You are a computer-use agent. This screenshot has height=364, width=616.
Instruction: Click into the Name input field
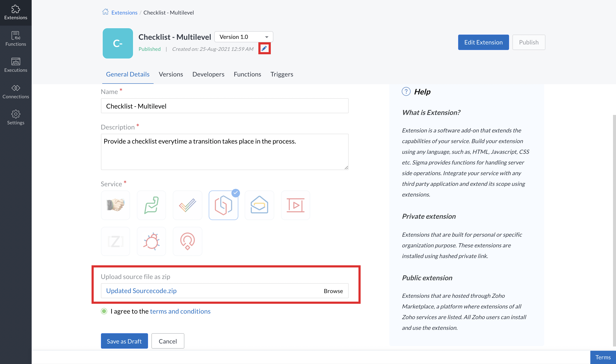224,106
